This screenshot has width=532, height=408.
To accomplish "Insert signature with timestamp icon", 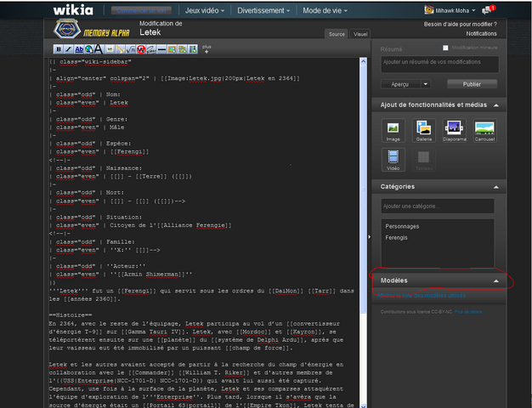I will pyautogui.click(x=151, y=49).
